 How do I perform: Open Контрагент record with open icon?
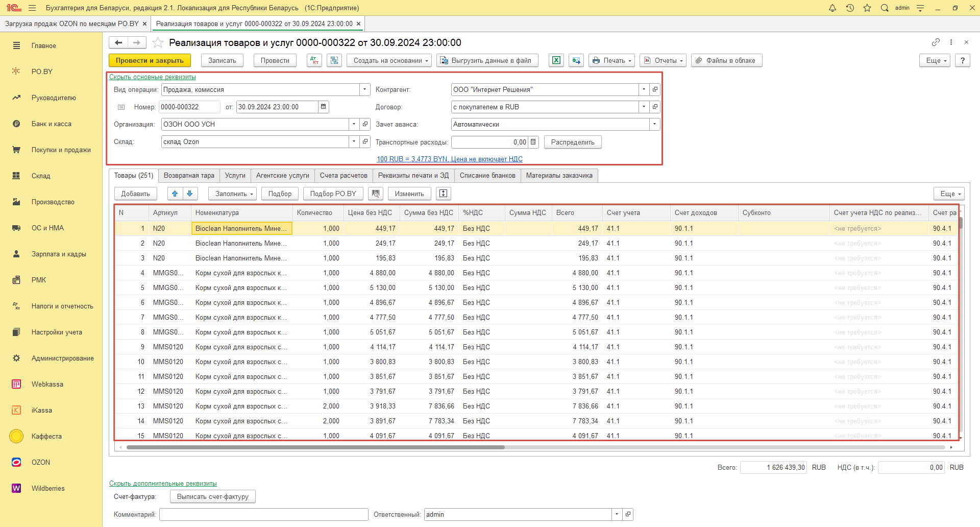[x=655, y=89]
